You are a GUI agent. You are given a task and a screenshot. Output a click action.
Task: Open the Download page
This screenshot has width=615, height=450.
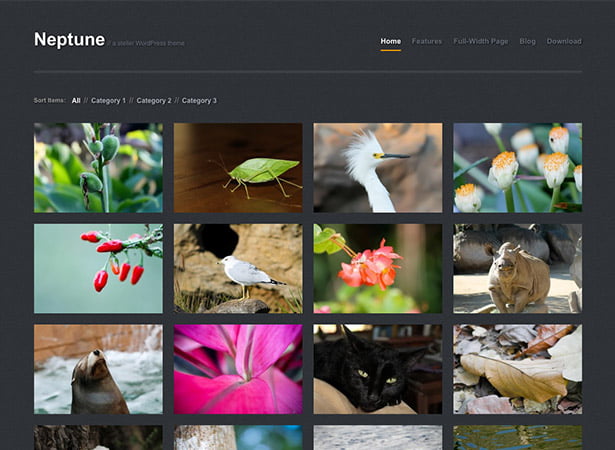pos(564,41)
